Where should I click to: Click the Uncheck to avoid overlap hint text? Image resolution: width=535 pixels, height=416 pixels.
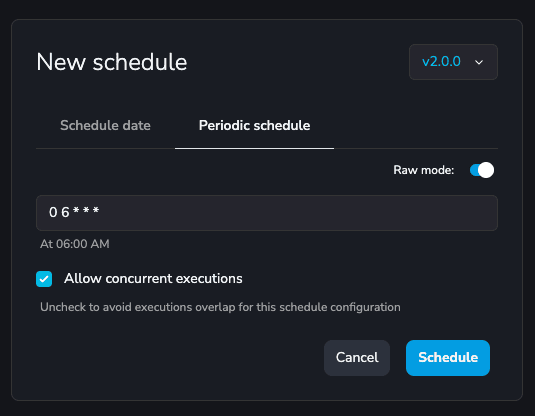tap(220, 307)
